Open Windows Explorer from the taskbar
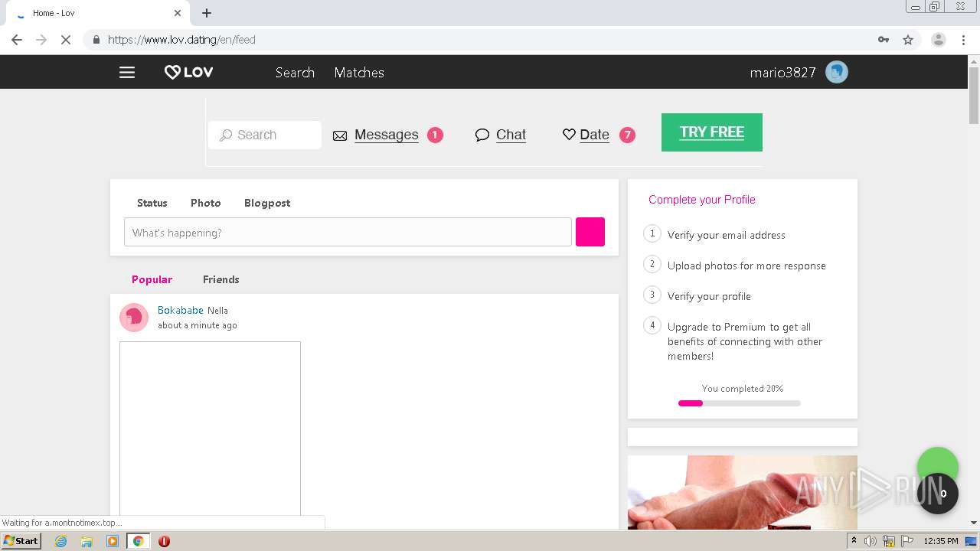The height and width of the screenshot is (551, 980). pos(87,541)
